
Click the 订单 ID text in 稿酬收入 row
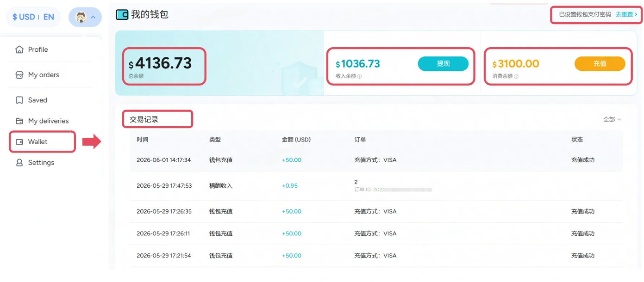(393, 190)
